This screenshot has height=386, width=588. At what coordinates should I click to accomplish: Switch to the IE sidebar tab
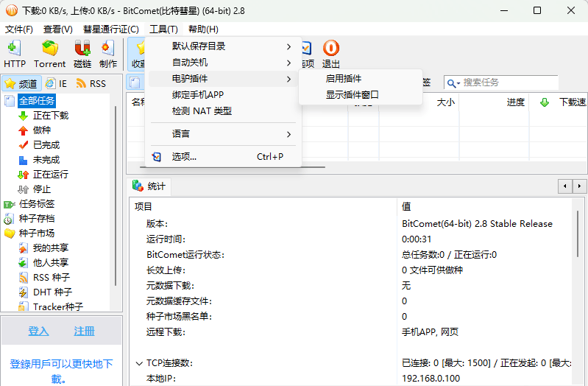56,83
